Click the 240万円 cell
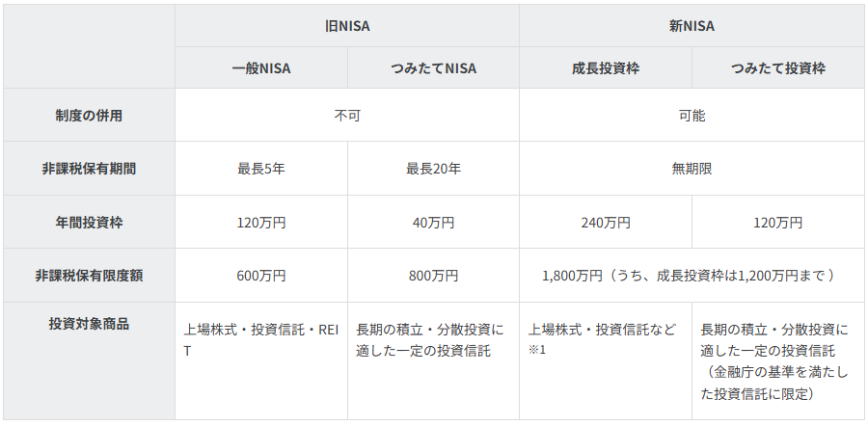The height and width of the screenshot is (426, 868). [x=606, y=223]
